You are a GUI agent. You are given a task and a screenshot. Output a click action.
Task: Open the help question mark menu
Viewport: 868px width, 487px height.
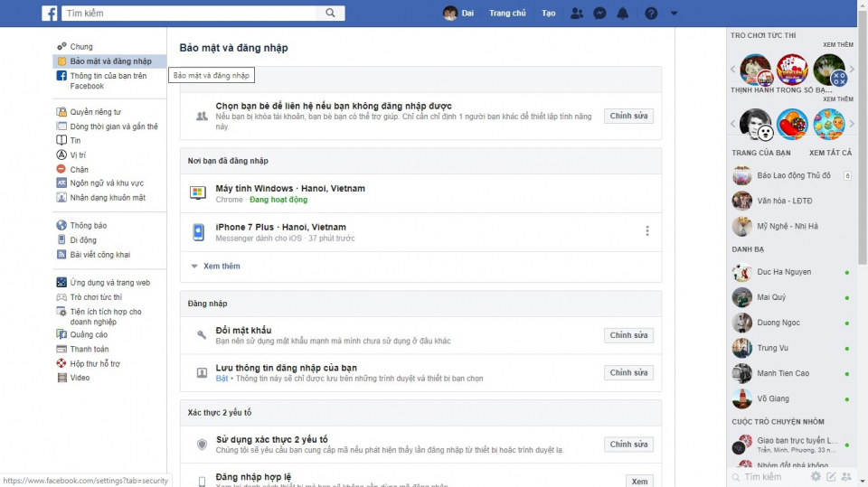pyautogui.click(x=650, y=14)
